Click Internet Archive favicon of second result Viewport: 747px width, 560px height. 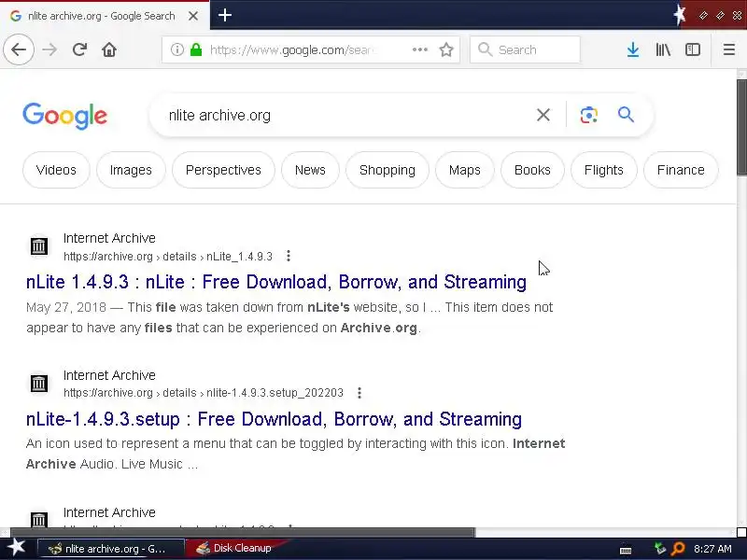tap(38, 383)
